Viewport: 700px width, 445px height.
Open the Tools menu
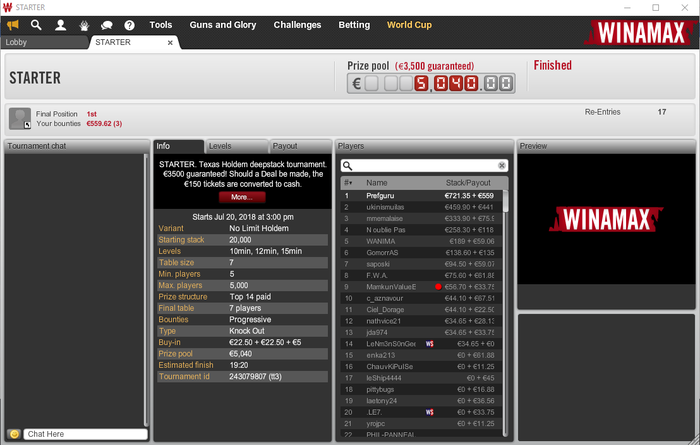(x=161, y=25)
